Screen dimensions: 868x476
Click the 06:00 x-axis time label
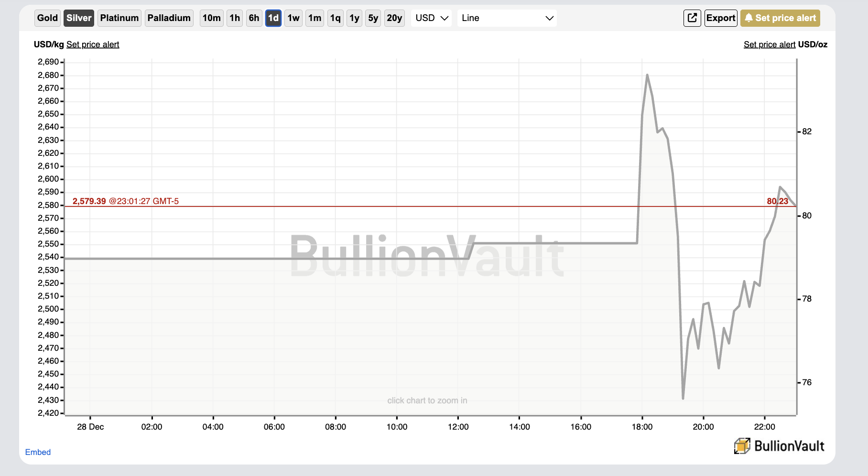pyautogui.click(x=274, y=427)
